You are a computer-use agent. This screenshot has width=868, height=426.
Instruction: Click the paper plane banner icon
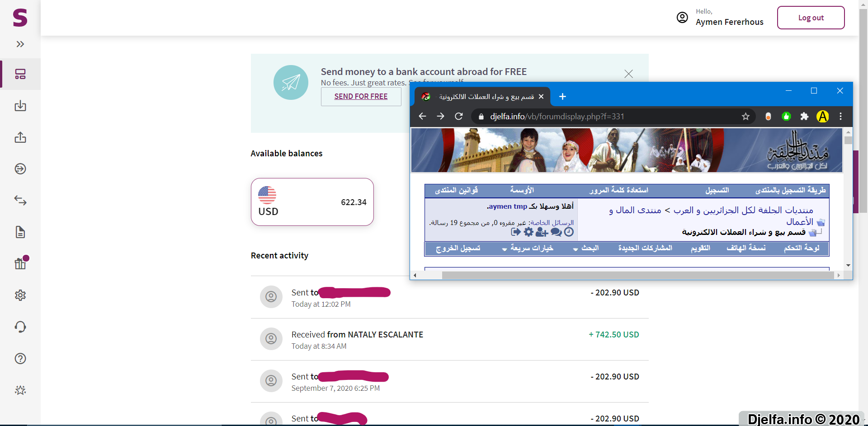pyautogui.click(x=291, y=82)
